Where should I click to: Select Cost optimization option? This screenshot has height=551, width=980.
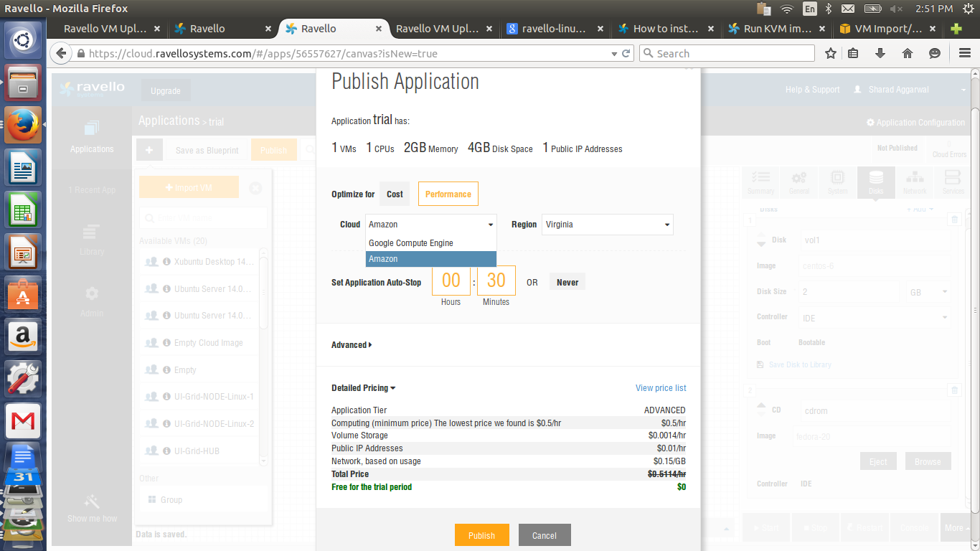click(395, 194)
